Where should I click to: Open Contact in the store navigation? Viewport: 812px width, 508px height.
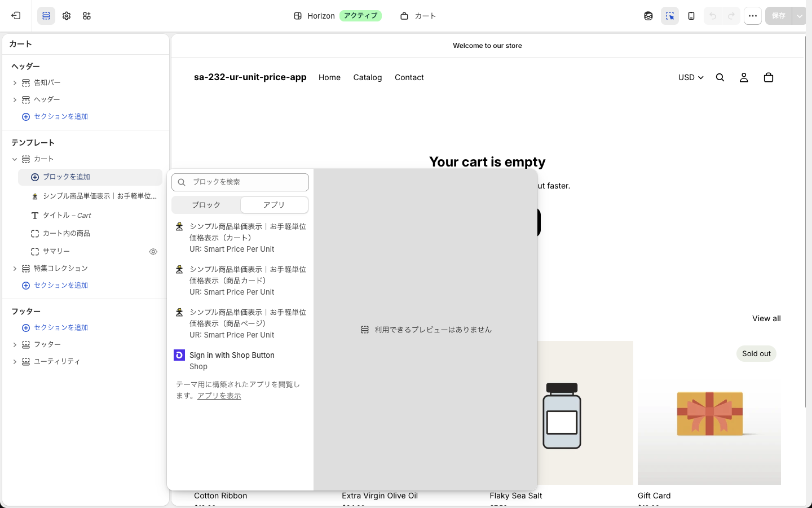pos(409,78)
